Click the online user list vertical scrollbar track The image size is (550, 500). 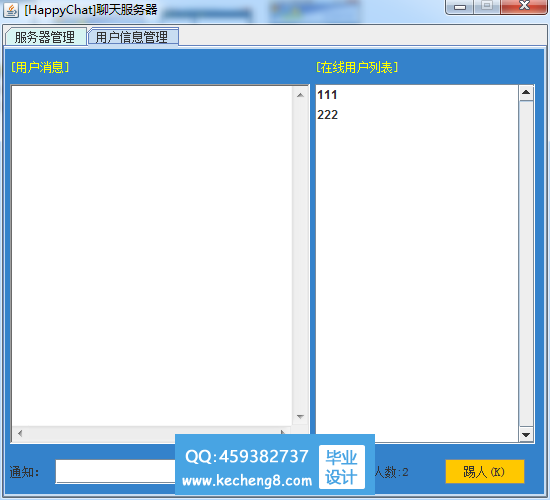click(526, 264)
